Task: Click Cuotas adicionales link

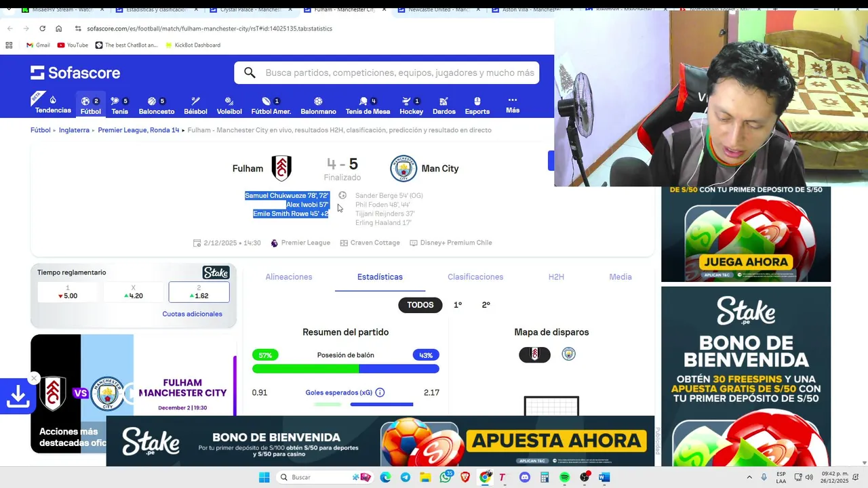Action: click(x=192, y=314)
